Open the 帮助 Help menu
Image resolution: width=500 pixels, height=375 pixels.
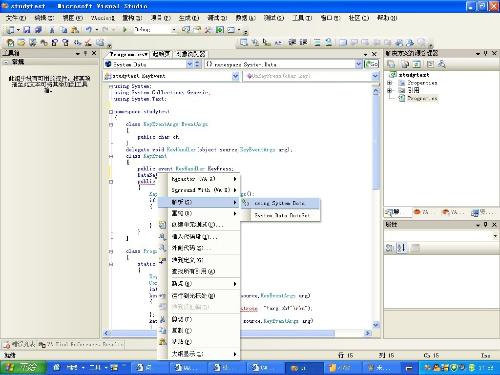387,18
